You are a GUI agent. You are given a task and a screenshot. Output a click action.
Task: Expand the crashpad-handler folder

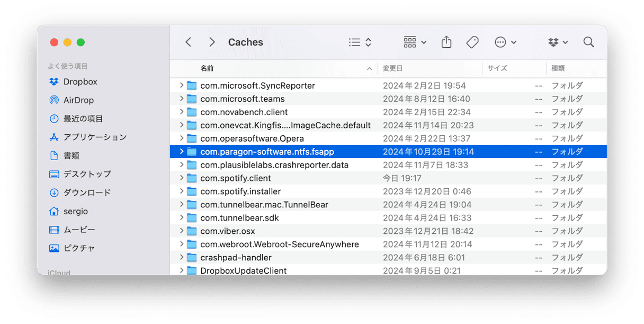[x=181, y=258]
